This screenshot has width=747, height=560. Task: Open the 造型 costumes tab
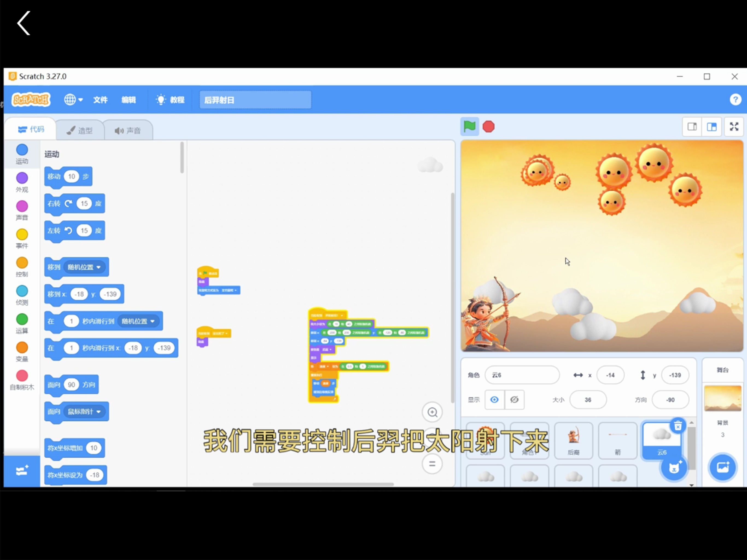click(x=80, y=130)
